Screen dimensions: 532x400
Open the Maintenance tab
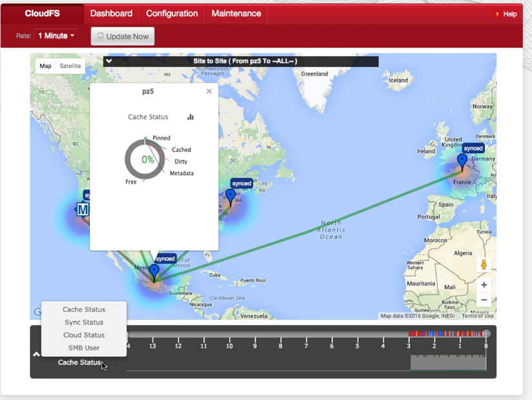click(x=236, y=14)
